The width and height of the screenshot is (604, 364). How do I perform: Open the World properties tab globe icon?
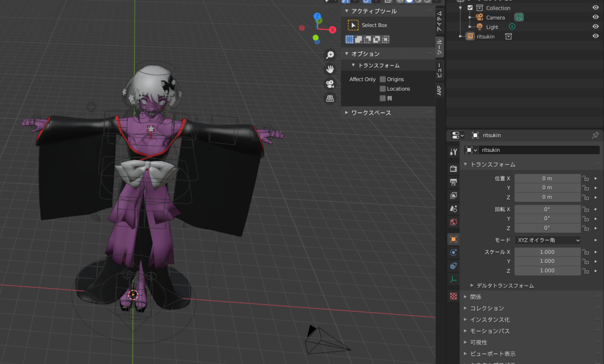[454, 222]
